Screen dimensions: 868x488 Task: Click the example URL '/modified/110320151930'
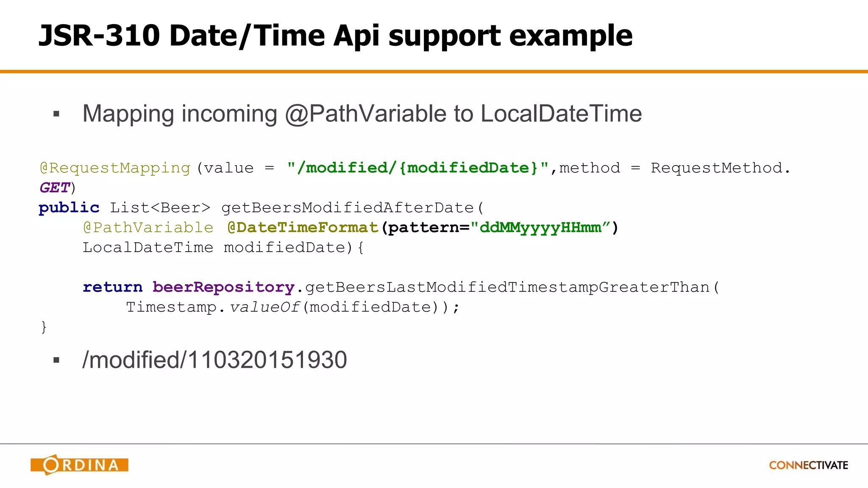[x=215, y=360]
